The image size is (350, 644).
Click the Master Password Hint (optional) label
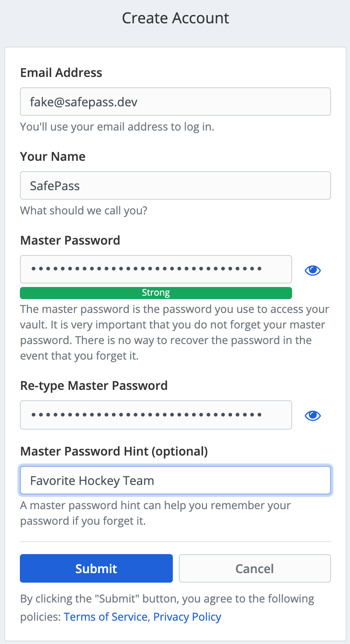click(x=114, y=452)
